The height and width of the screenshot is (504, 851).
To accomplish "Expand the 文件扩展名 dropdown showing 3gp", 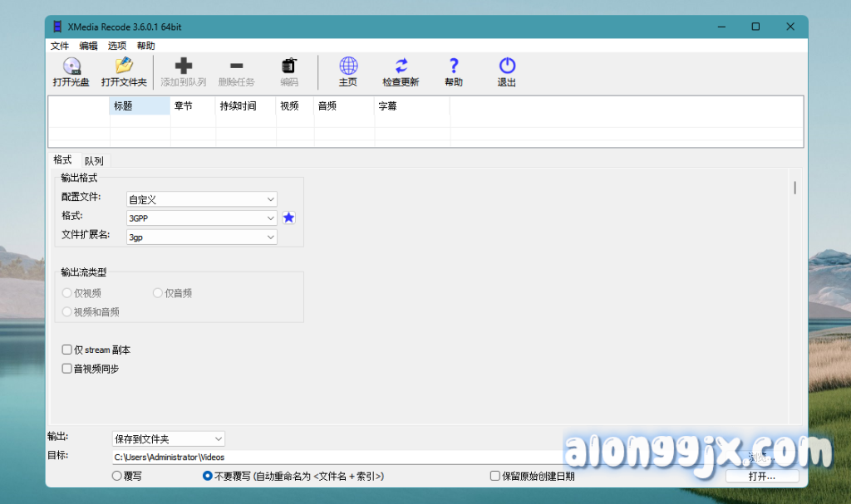I will coord(202,237).
